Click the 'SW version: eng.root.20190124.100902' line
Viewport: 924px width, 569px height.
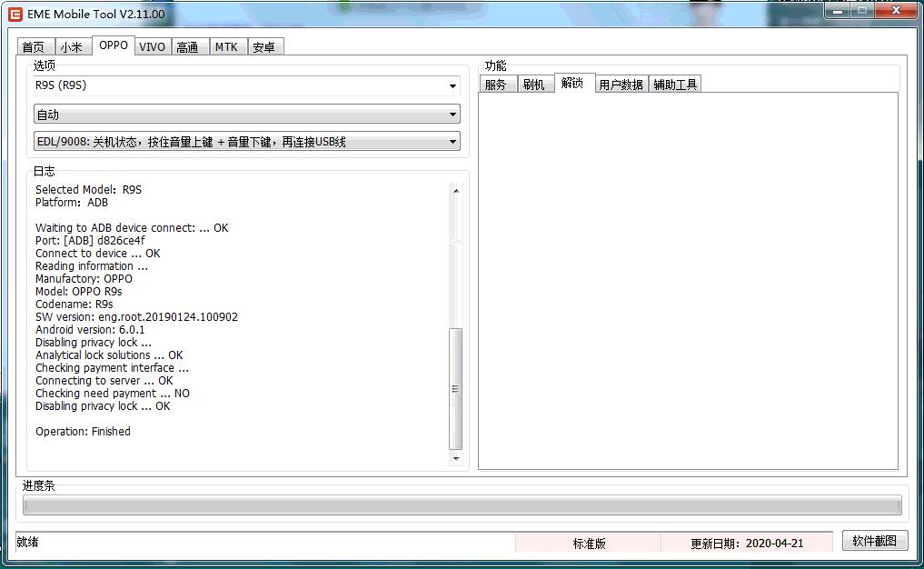(136, 317)
